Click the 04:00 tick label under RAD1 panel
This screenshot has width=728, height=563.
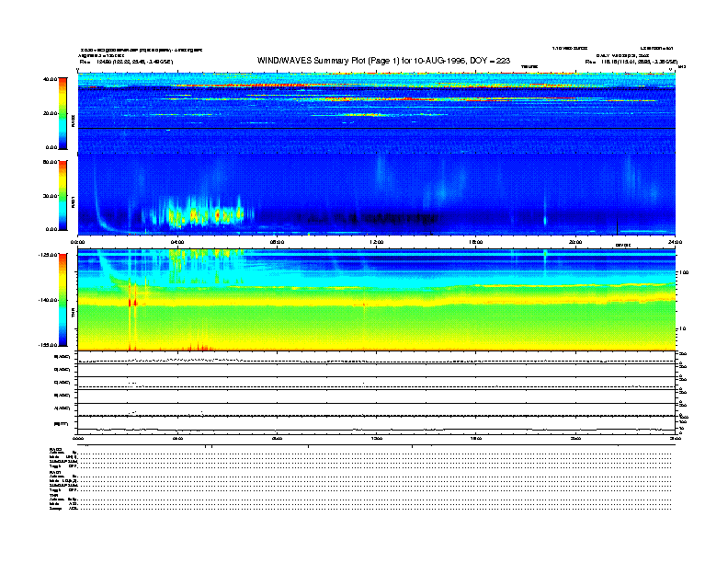coord(177,242)
